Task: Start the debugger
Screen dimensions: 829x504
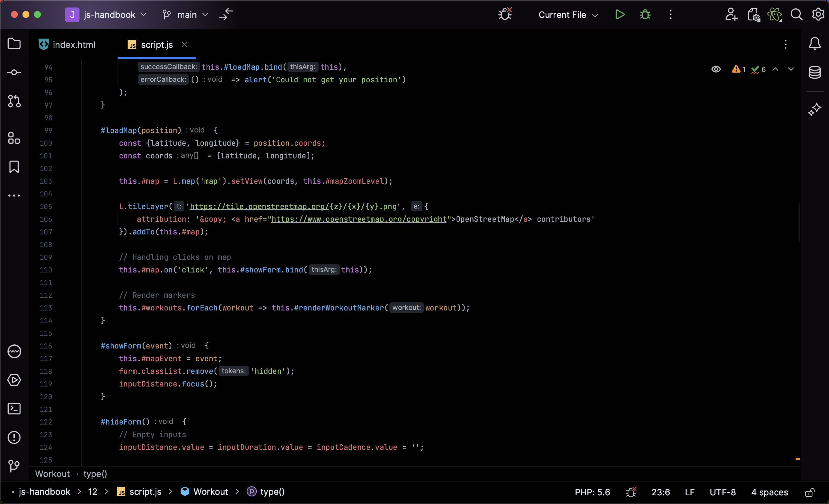Action: (645, 14)
